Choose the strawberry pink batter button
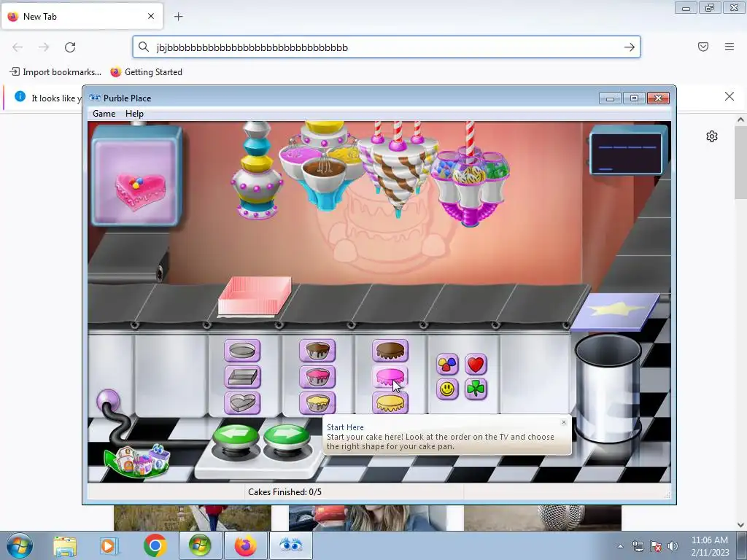 (x=317, y=377)
